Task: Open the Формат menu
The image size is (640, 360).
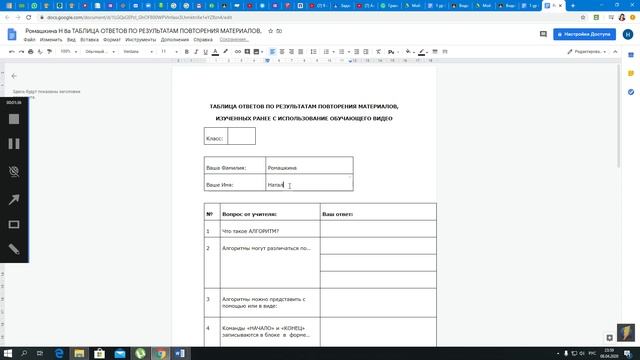Action: pyautogui.click(x=112, y=40)
